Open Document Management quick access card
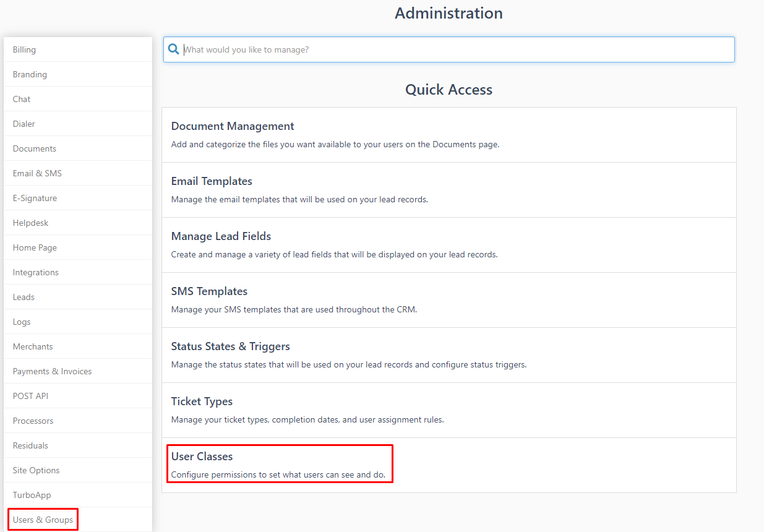This screenshot has width=764, height=532. pos(449,135)
